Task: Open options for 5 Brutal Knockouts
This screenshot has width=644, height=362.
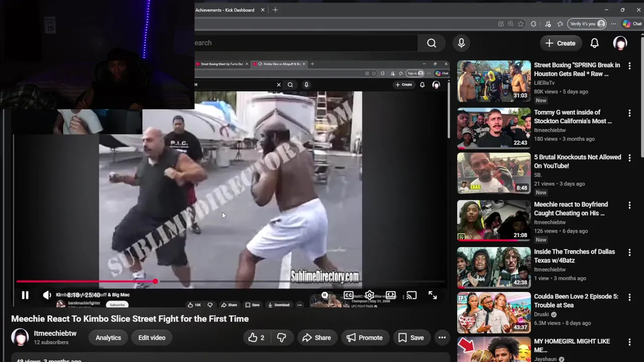Action: pos(629,158)
